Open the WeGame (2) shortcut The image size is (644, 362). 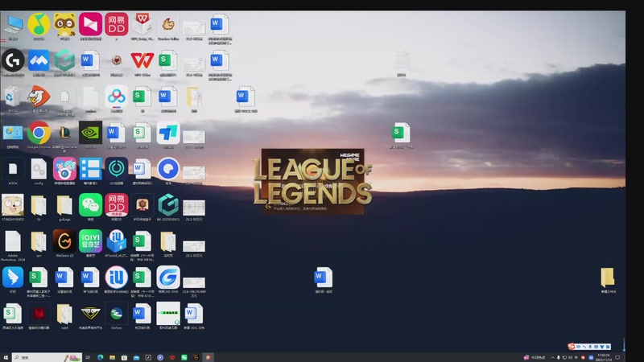64,241
